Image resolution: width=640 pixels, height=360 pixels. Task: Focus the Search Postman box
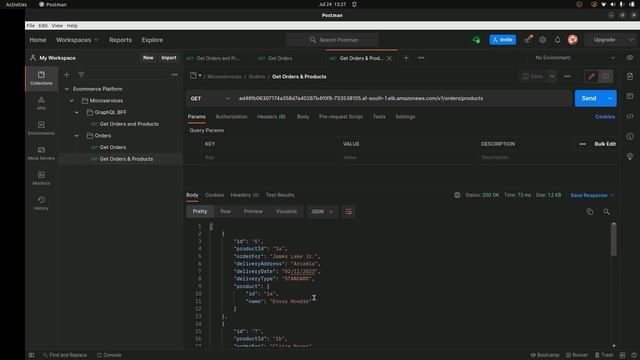[333, 40]
